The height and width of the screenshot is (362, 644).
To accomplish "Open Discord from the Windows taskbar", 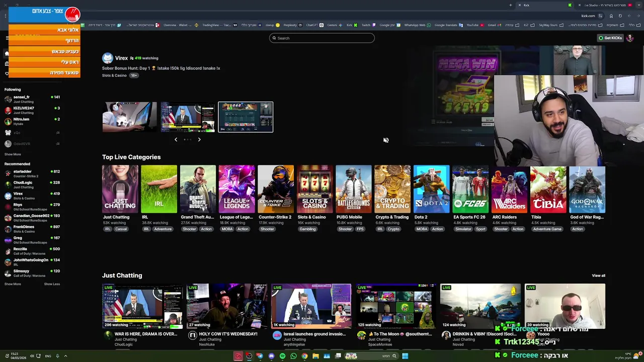I will click(271, 356).
